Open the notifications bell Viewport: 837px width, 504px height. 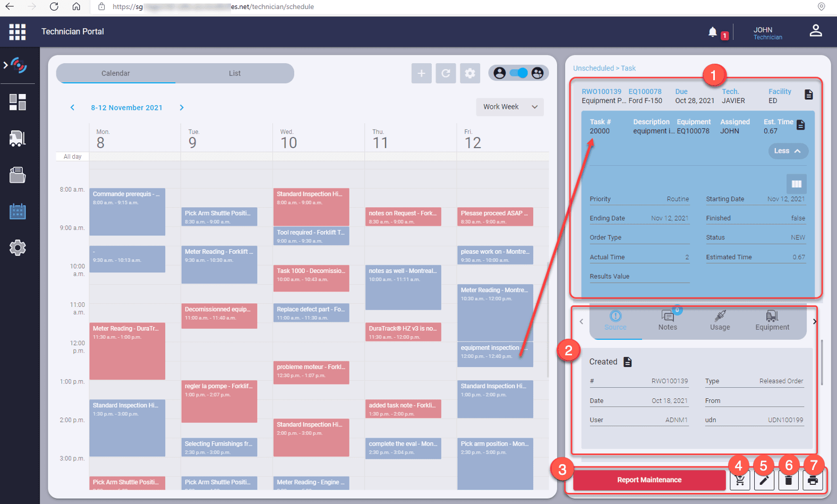[x=712, y=32]
